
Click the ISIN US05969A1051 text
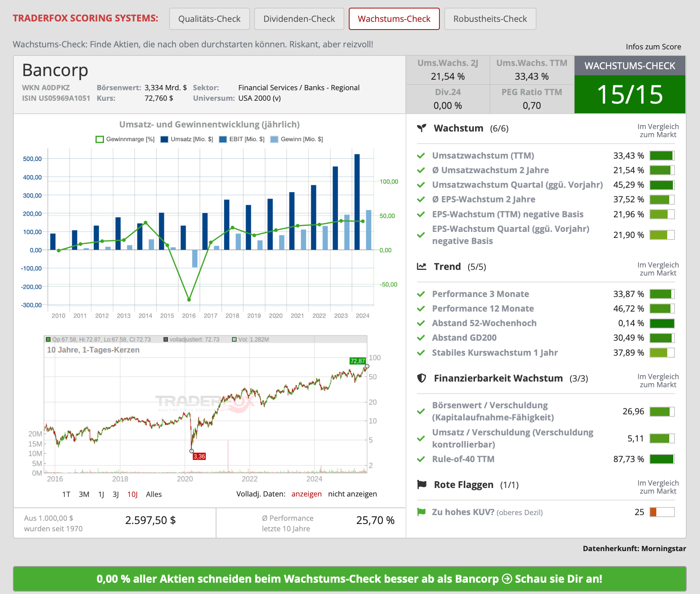pyautogui.click(x=56, y=98)
